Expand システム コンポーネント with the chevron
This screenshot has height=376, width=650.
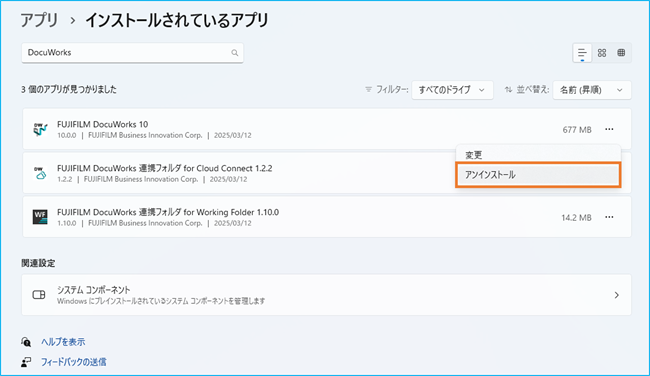point(616,295)
